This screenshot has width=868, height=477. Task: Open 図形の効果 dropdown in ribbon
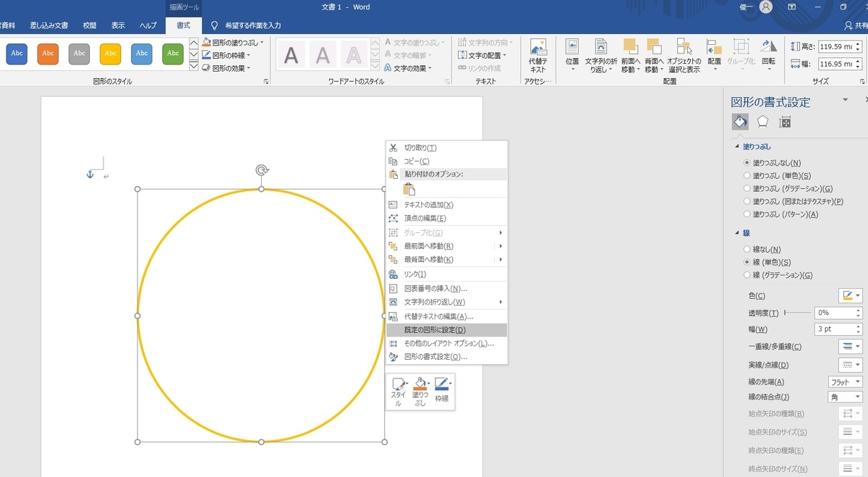click(x=226, y=68)
